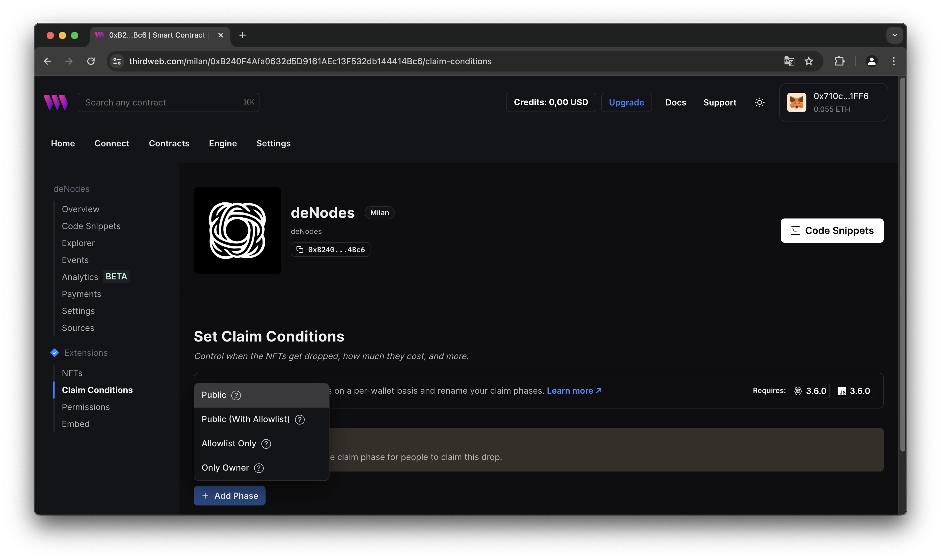941x560 pixels.
Task: Click help icon beside Only Owner
Action: (x=259, y=468)
